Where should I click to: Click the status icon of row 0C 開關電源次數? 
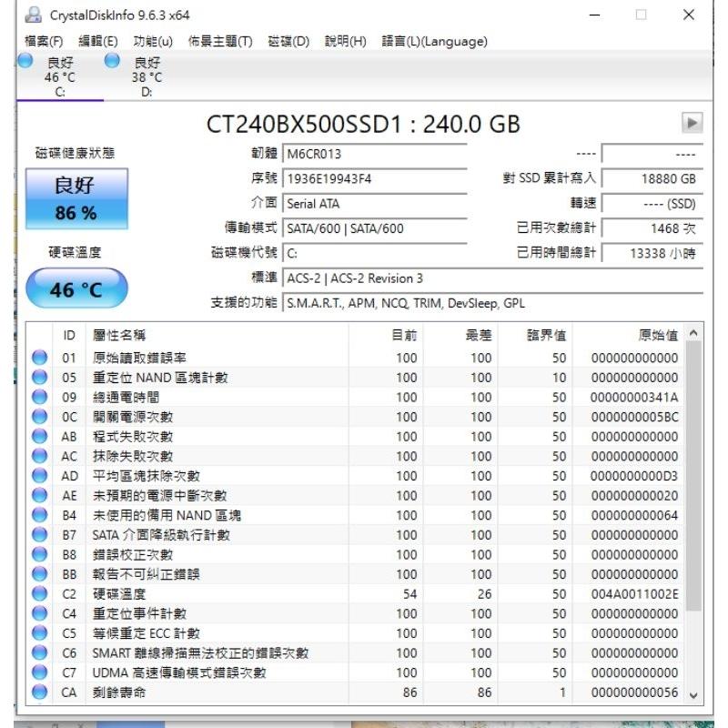(x=39, y=417)
